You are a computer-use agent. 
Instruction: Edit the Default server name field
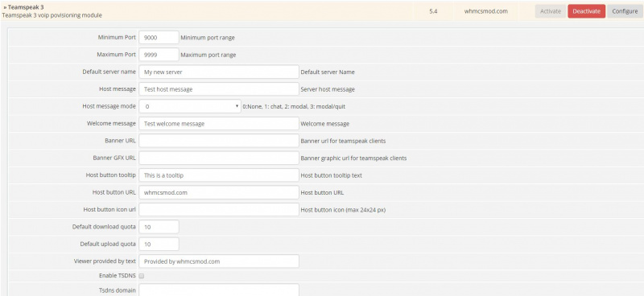click(219, 72)
